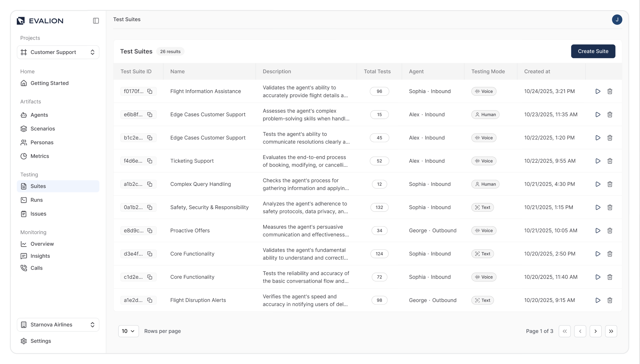Open the Insights monitoring page
Screen dimensions: 640x364
(x=40, y=256)
